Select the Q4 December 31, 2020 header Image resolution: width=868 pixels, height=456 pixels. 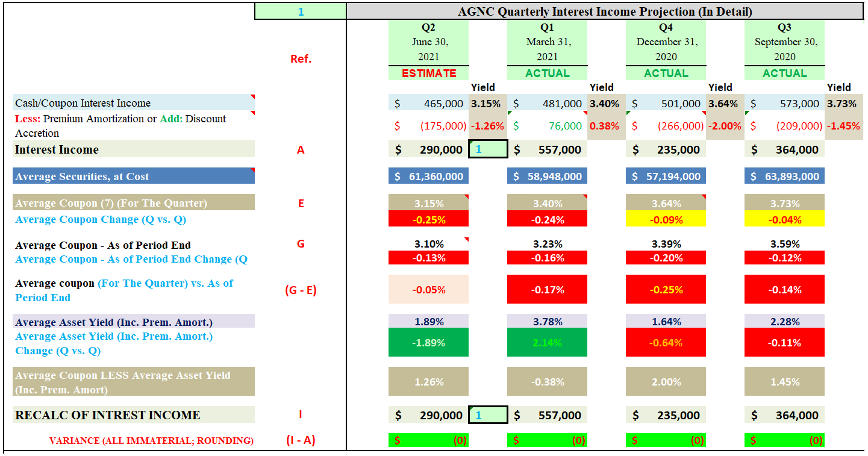point(666,42)
